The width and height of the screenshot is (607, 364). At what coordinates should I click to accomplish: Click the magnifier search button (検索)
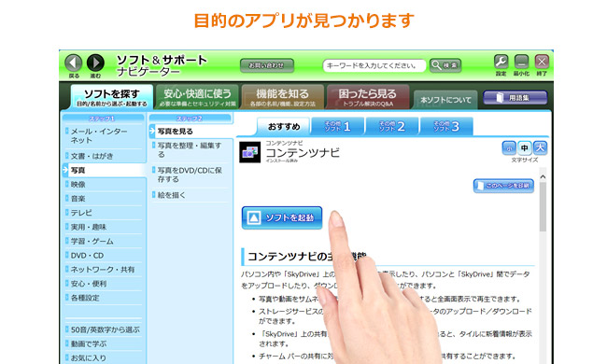tap(445, 65)
